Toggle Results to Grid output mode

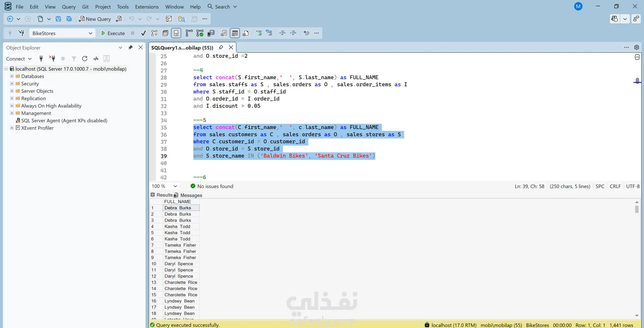click(235, 33)
